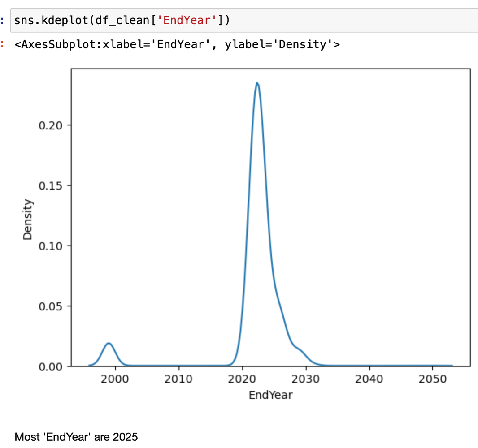Click the 2030 x-axis tick label
This screenshot has height=448, width=478.
306,379
